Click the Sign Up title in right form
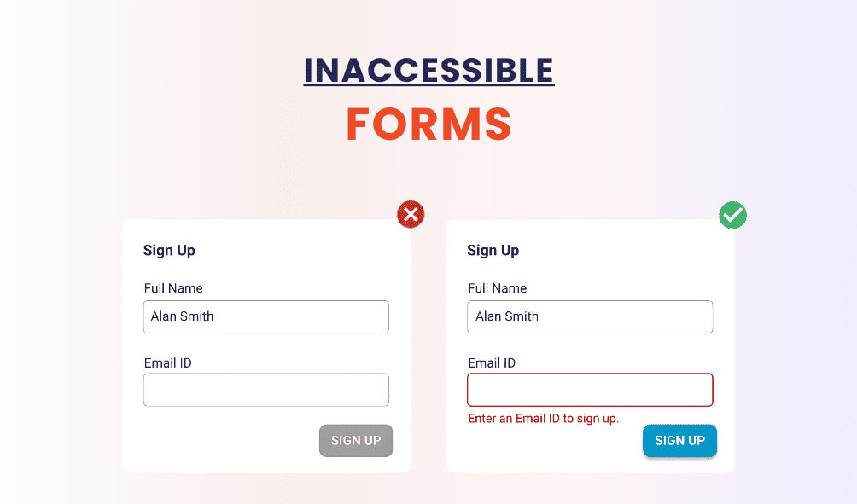857x504 pixels. pos(493,250)
